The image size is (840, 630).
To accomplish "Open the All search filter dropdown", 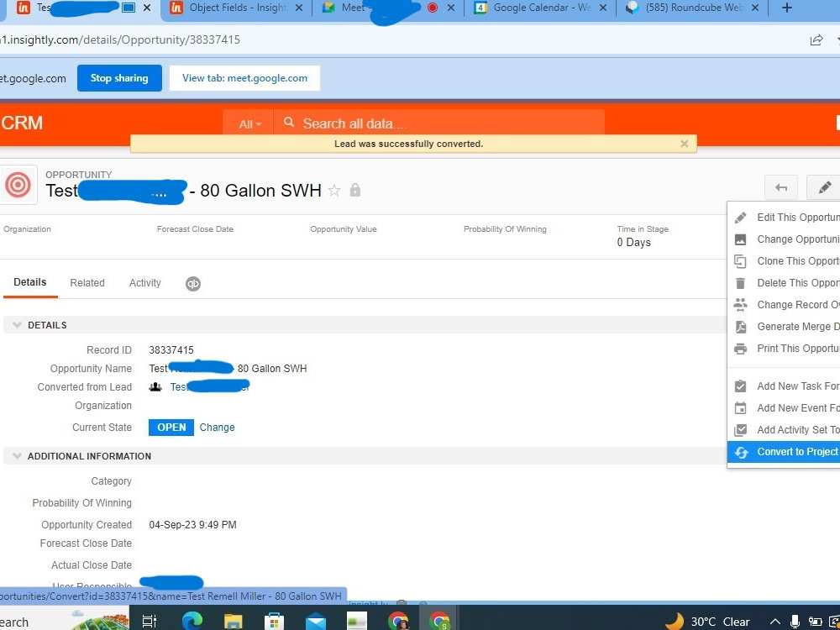I will click(x=249, y=124).
